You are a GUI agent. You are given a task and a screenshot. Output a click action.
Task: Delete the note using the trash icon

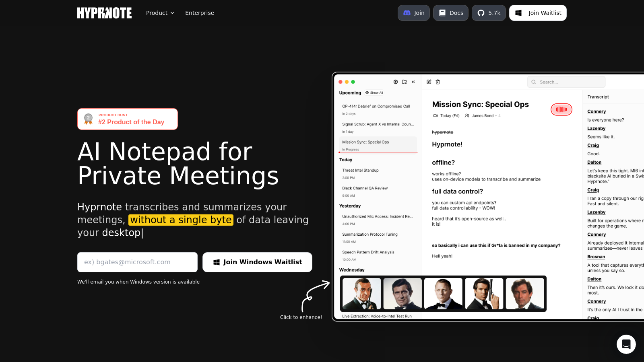pos(438,82)
